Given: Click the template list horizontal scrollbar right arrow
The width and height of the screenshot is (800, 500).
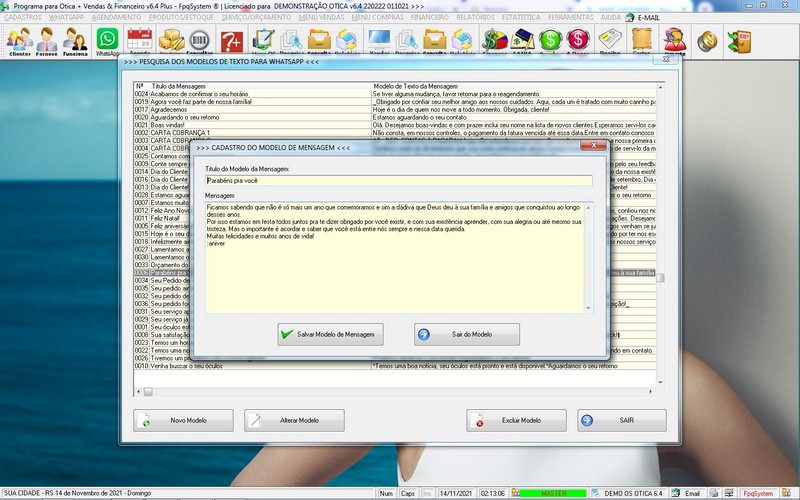Looking at the screenshot, I should pos(651,391).
